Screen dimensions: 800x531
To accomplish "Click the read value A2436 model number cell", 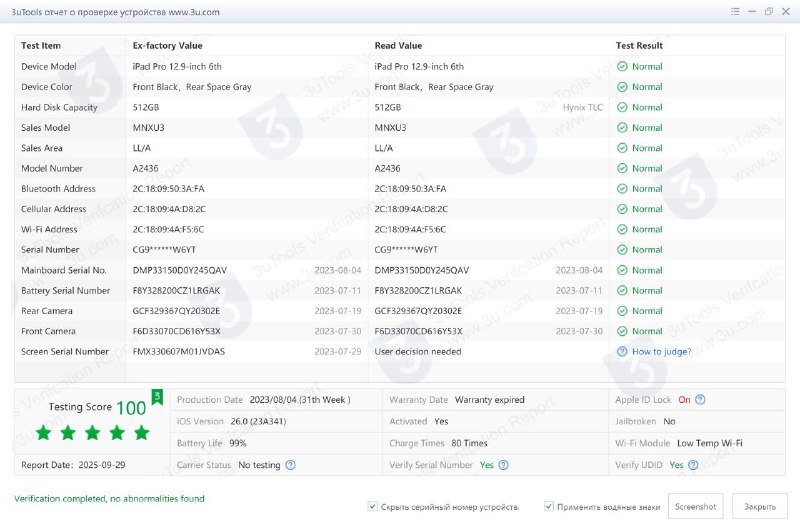I will [387, 169].
